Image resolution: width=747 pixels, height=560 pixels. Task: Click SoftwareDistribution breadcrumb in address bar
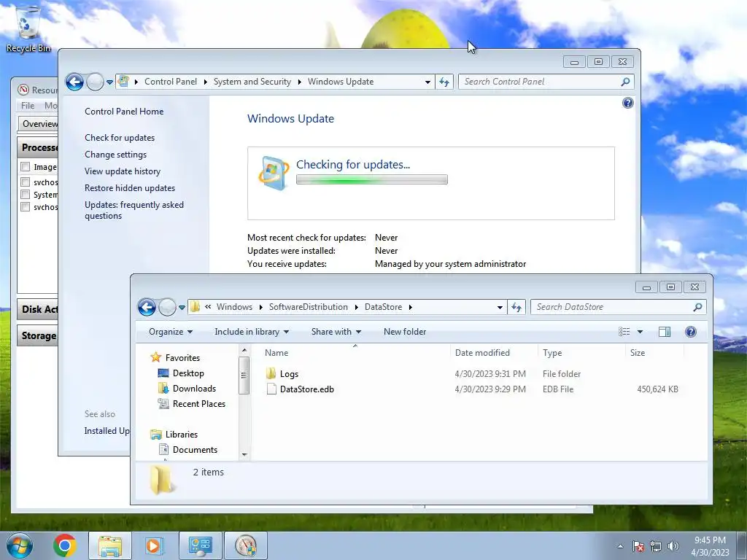[x=309, y=307]
